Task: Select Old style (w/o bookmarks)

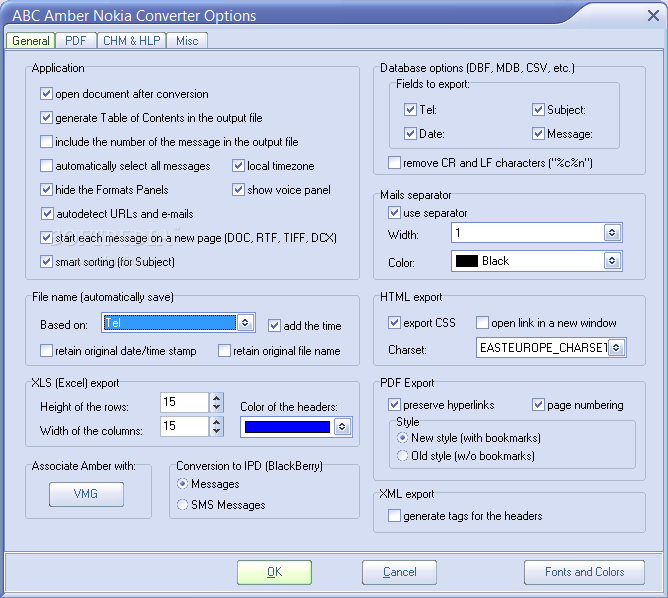Action: [x=402, y=456]
